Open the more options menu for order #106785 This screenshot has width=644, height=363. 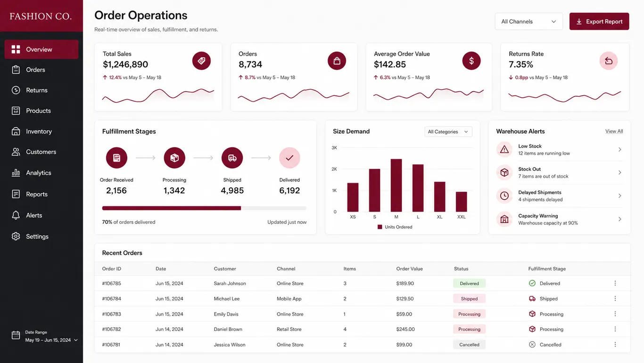615,283
